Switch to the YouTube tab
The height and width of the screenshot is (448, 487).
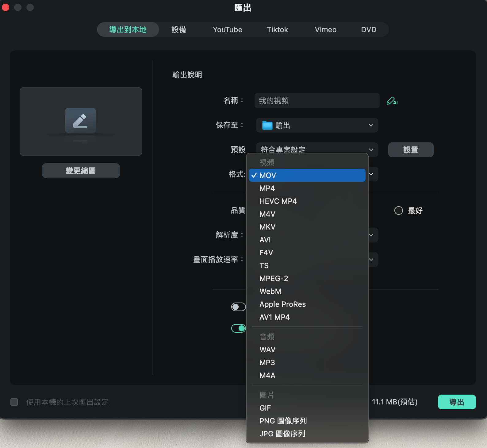pos(228,29)
